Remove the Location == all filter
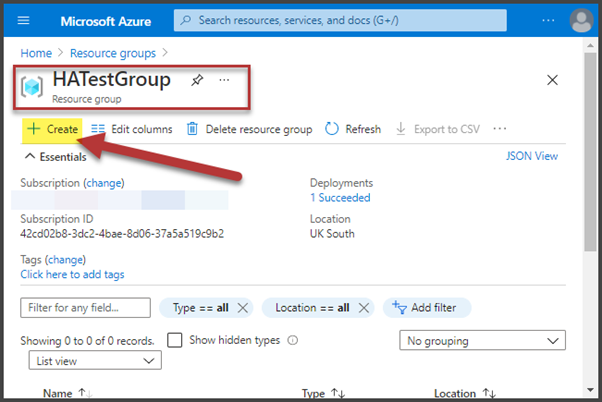The image size is (602, 402). pyautogui.click(x=364, y=308)
